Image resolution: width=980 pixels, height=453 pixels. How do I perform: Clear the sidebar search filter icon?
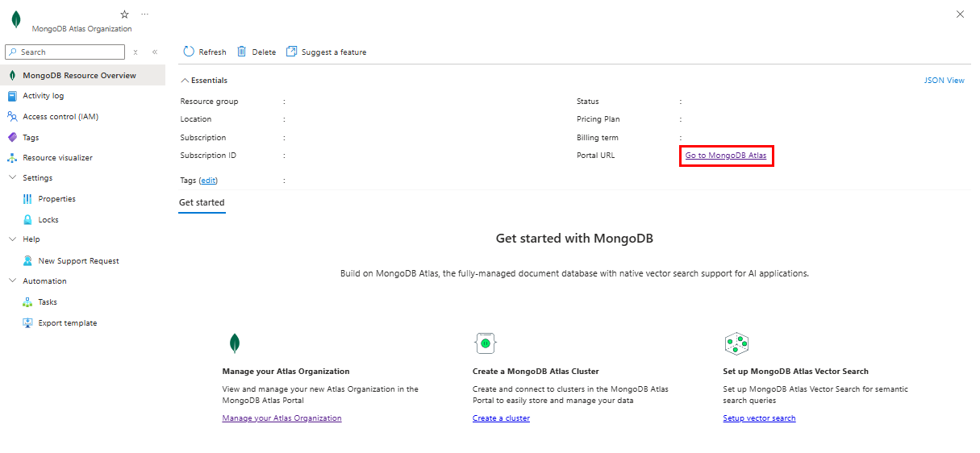pyautogui.click(x=136, y=52)
